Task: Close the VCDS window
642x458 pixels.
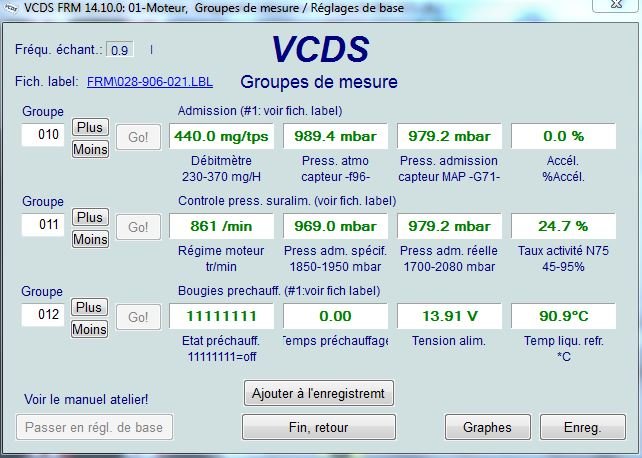Action: click(x=616, y=5)
